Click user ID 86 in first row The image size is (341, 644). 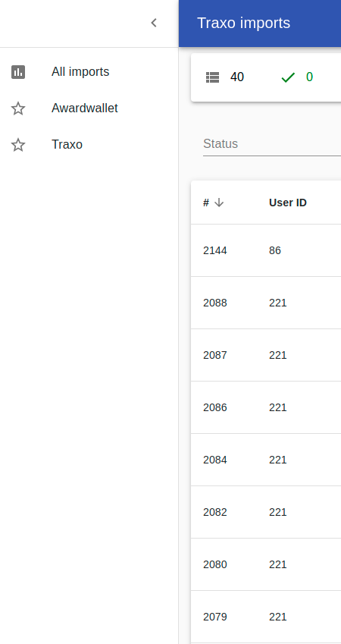point(275,250)
